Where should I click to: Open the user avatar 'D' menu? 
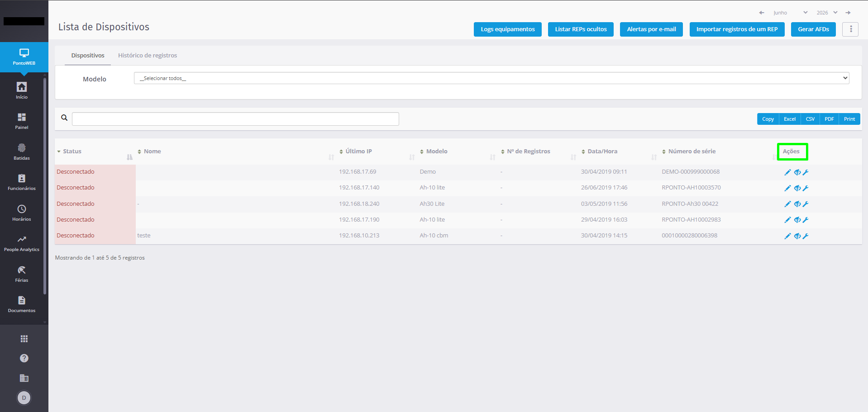(24, 398)
